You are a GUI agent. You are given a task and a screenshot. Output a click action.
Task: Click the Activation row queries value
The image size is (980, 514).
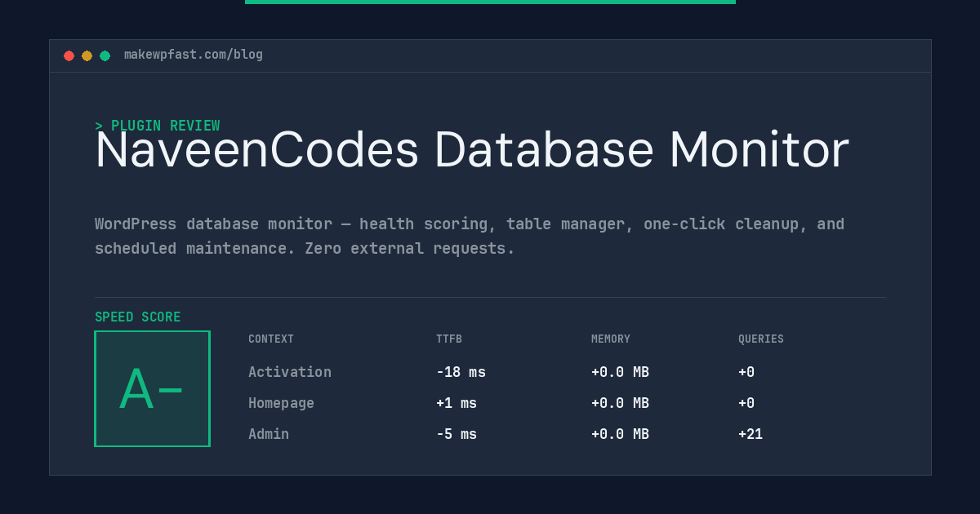(x=746, y=372)
